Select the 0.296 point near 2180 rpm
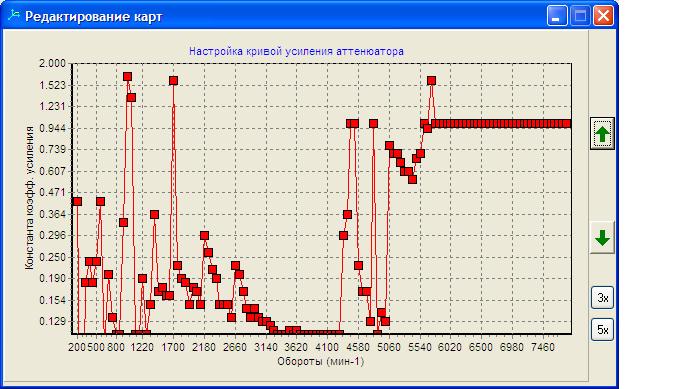The image size is (683, 389). point(204,236)
